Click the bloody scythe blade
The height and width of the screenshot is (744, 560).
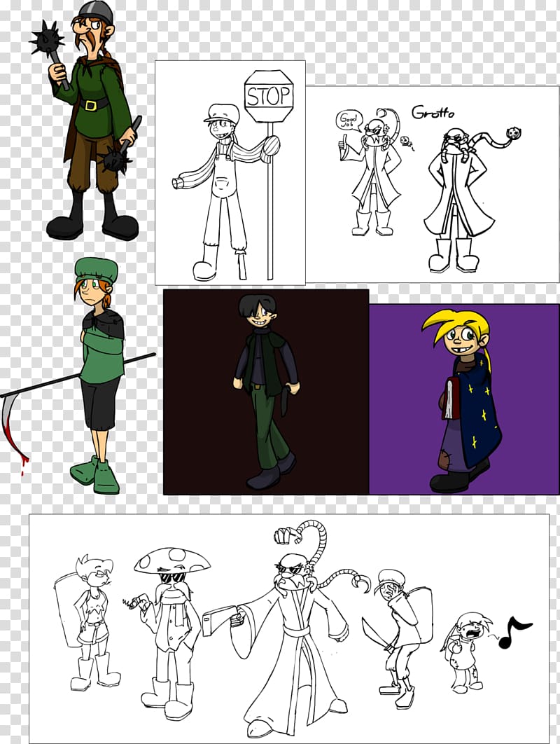[12, 431]
